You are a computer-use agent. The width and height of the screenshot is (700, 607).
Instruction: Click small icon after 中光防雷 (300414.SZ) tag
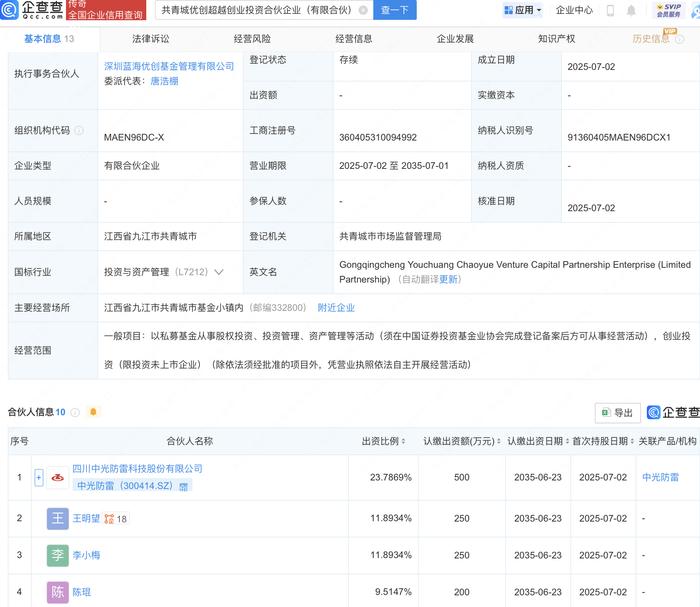[183, 486]
